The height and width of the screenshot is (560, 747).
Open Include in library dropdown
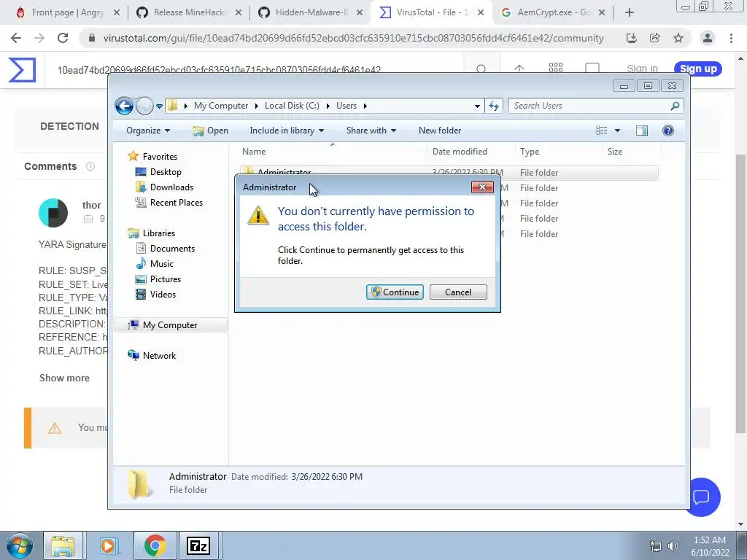pyautogui.click(x=286, y=131)
